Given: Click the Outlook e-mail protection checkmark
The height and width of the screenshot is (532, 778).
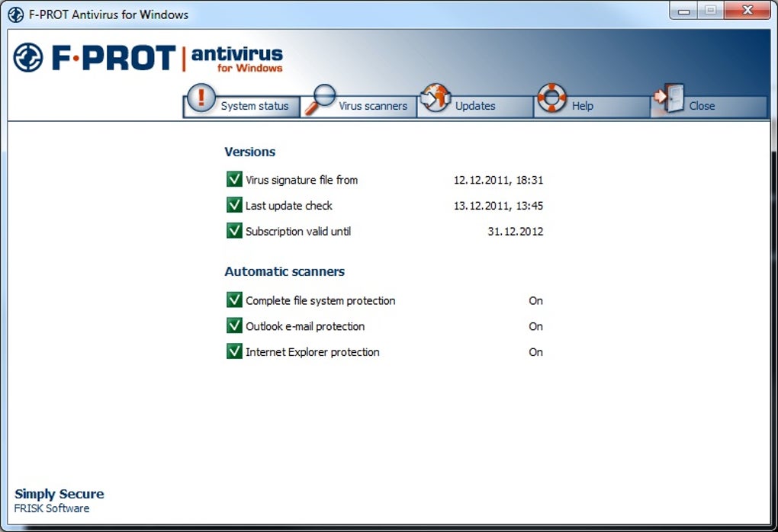Looking at the screenshot, I should tap(234, 325).
